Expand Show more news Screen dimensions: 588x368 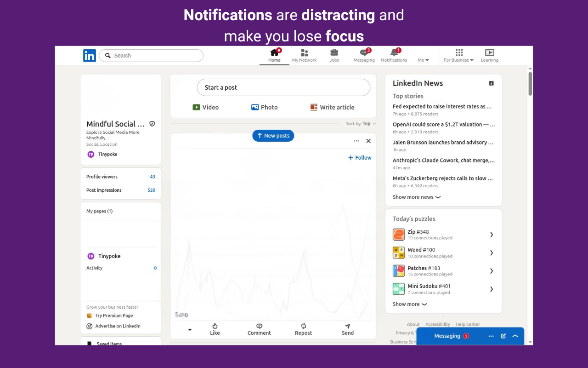click(x=417, y=197)
